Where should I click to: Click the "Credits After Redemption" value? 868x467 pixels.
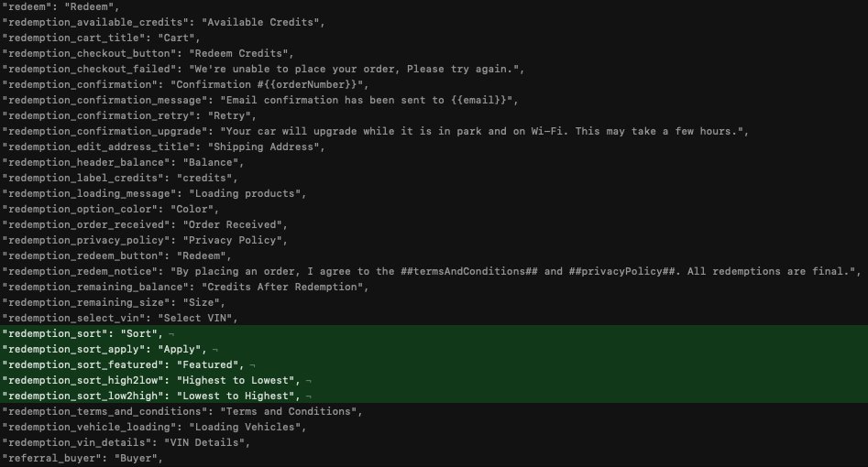coord(290,287)
